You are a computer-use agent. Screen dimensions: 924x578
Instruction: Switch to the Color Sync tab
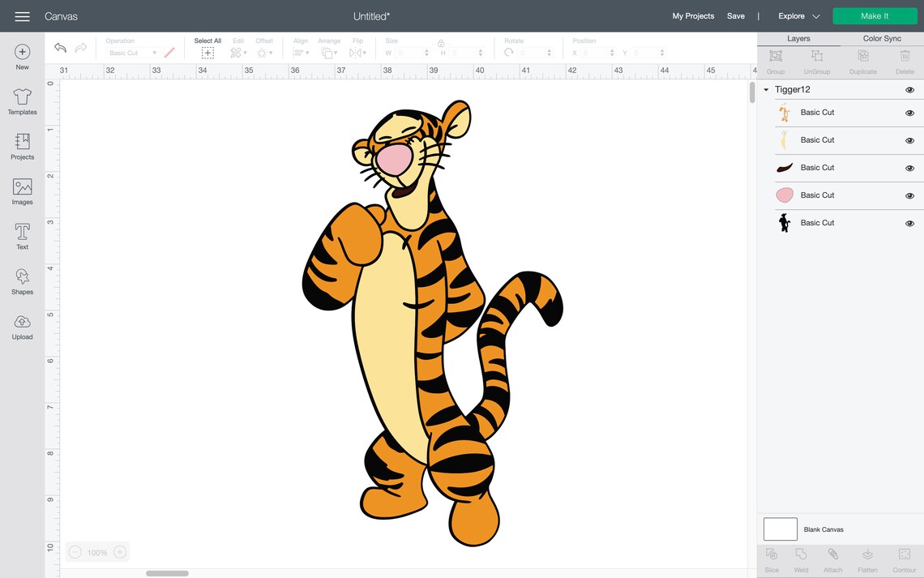pos(882,38)
